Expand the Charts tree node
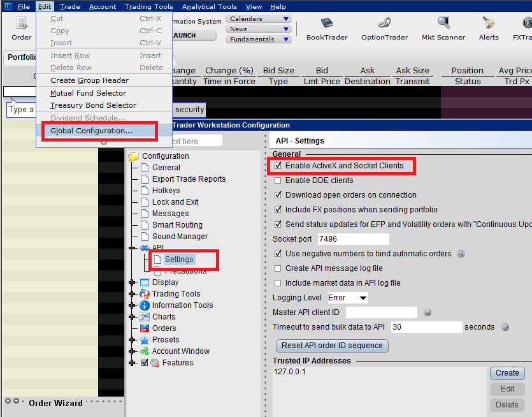 133,317
